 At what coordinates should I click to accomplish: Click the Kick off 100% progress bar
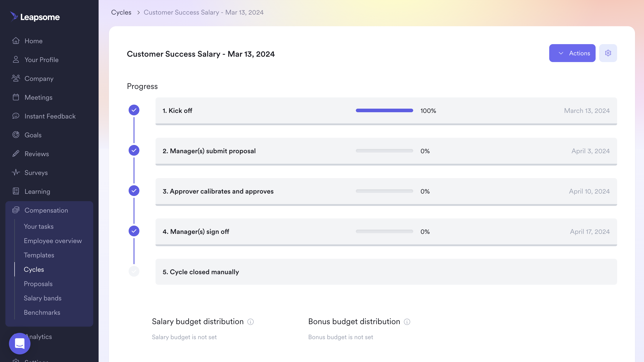tap(384, 110)
